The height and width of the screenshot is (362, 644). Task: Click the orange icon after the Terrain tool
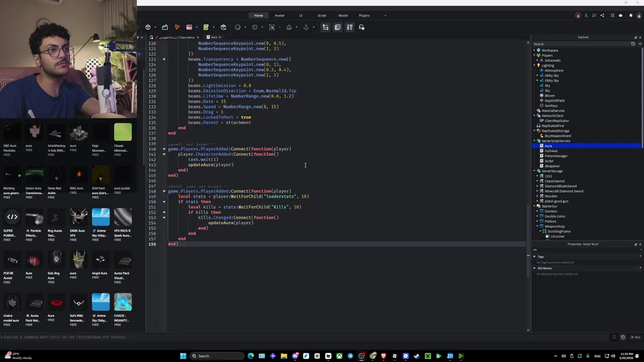(x=177, y=27)
